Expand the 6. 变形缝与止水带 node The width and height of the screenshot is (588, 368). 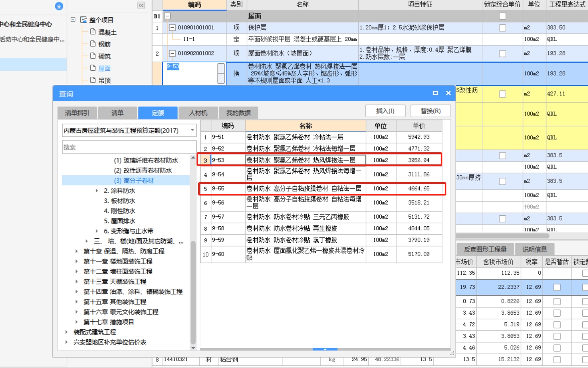point(97,231)
